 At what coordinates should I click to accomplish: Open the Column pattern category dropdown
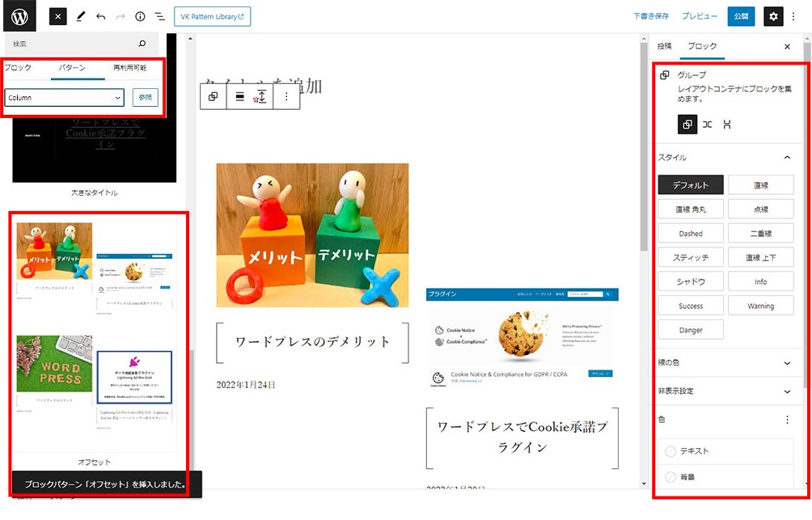point(64,97)
